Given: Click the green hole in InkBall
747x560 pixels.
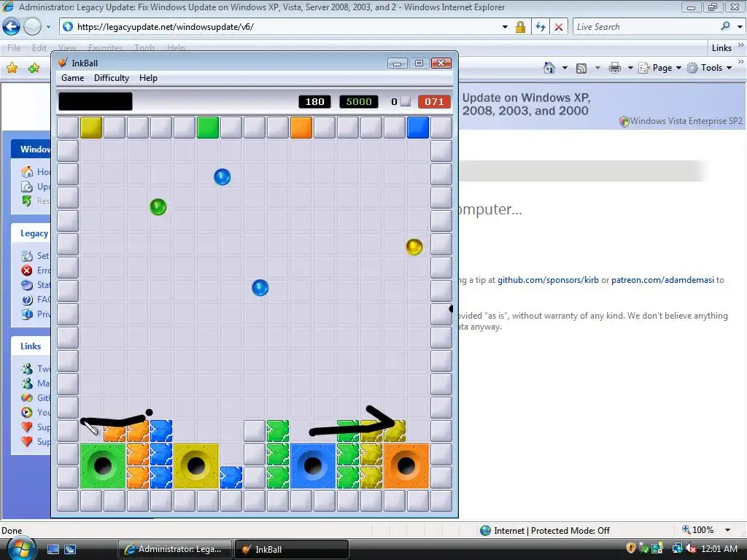Looking at the screenshot, I should click(103, 466).
